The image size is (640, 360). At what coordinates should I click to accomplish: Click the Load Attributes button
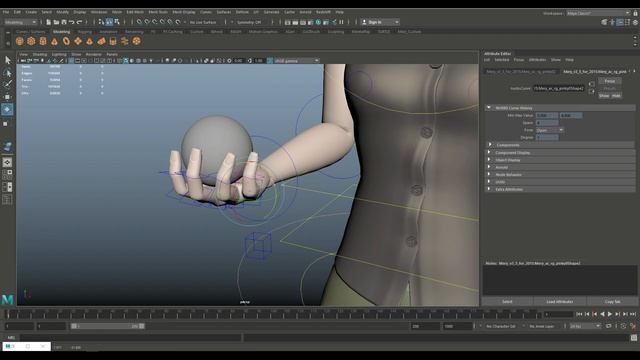pyautogui.click(x=560, y=301)
